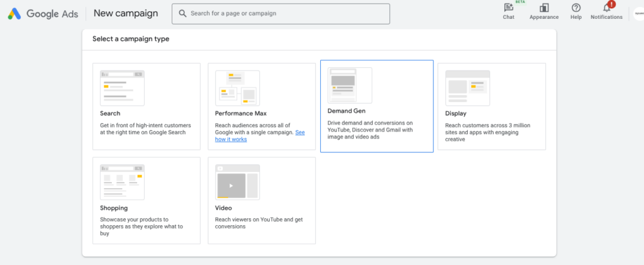
Task: Click the Video campaign illustration
Action: pyautogui.click(x=237, y=182)
